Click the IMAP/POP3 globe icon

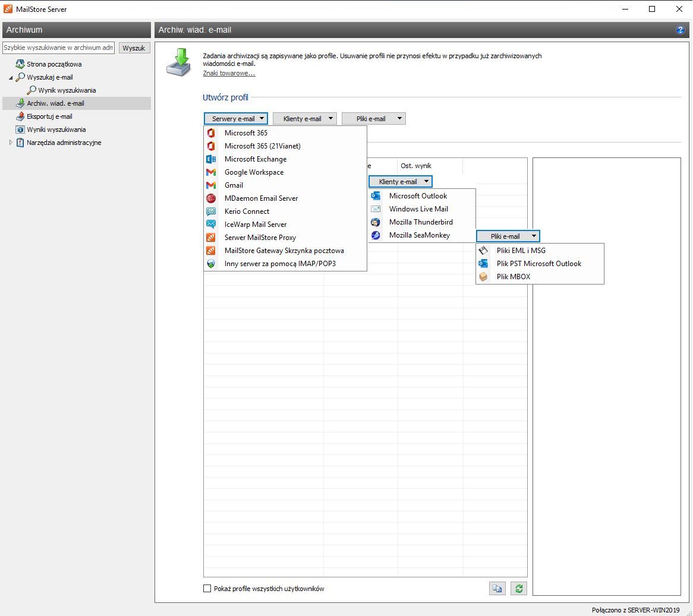pyautogui.click(x=211, y=264)
